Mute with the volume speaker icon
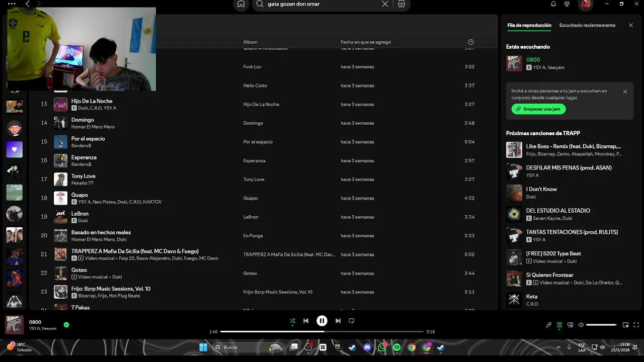Screen dimensions: 644x362 [x=581, y=325]
